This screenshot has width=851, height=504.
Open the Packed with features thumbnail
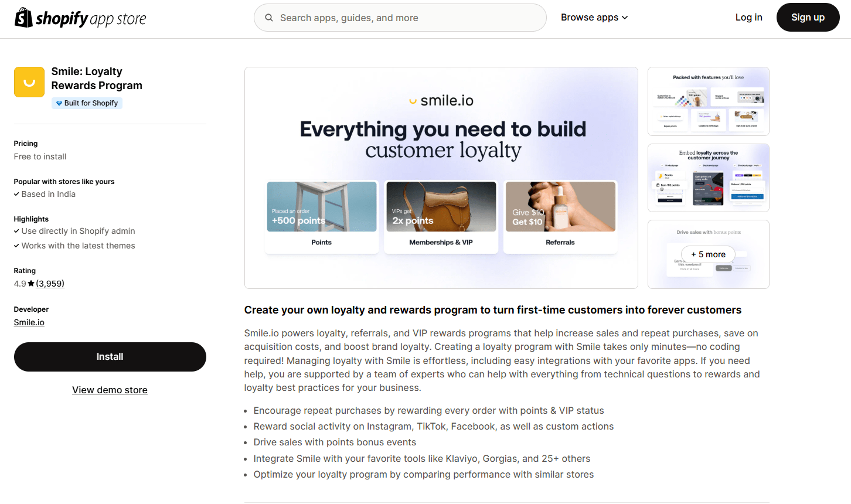[709, 101]
